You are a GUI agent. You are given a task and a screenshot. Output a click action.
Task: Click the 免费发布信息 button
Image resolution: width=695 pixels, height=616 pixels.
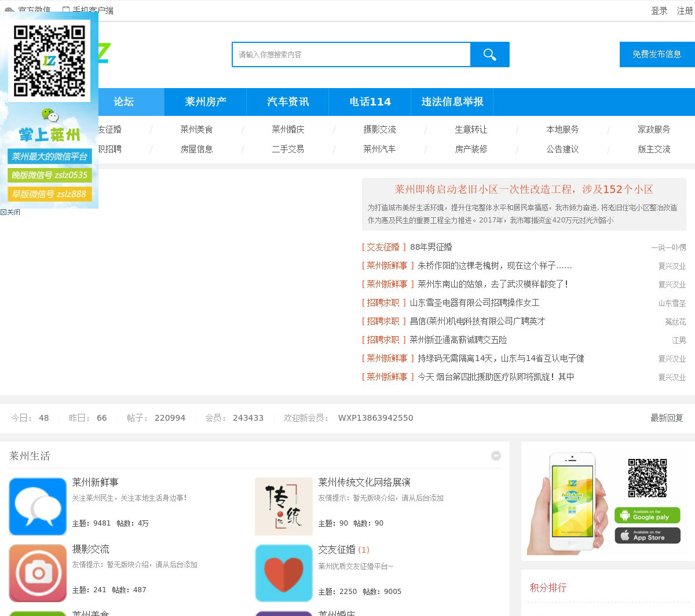[657, 54]
